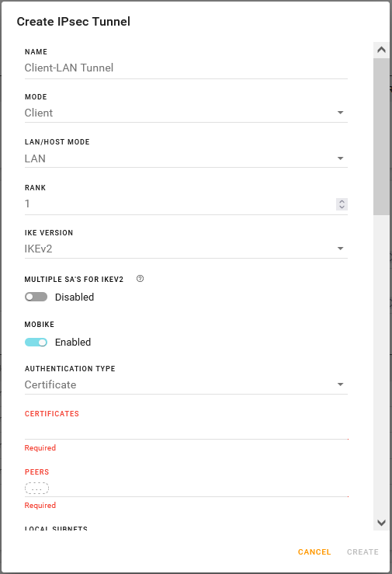Open the Mode dropdown showing Client

click(x=186, y=113)
